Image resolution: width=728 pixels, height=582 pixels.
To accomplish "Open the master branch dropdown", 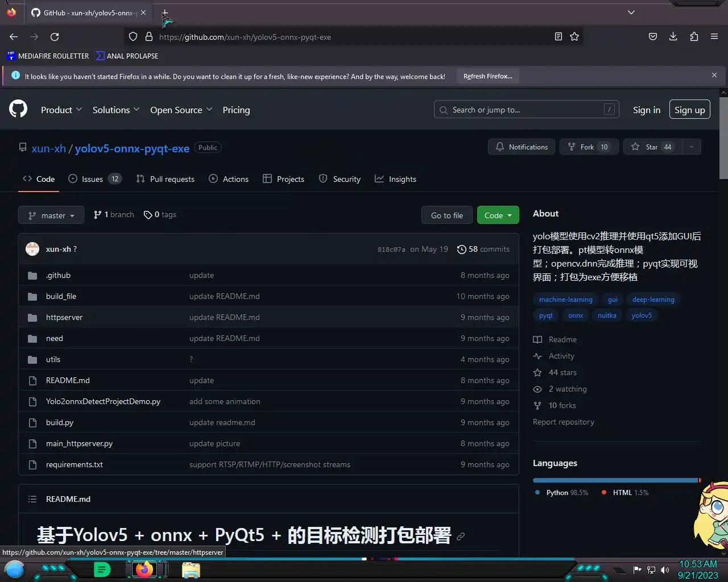I will point(51,215).
